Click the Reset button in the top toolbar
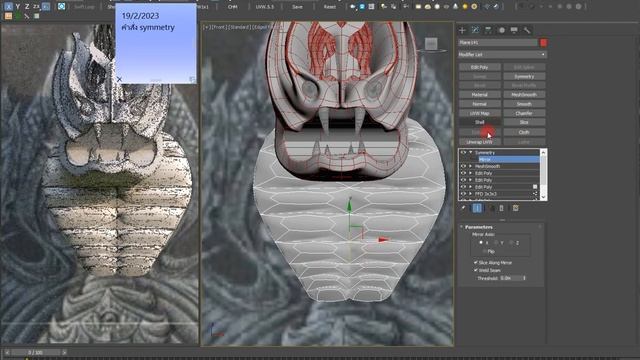The width and height of the screenshot is (640, 360). click(x=329, y=7)
